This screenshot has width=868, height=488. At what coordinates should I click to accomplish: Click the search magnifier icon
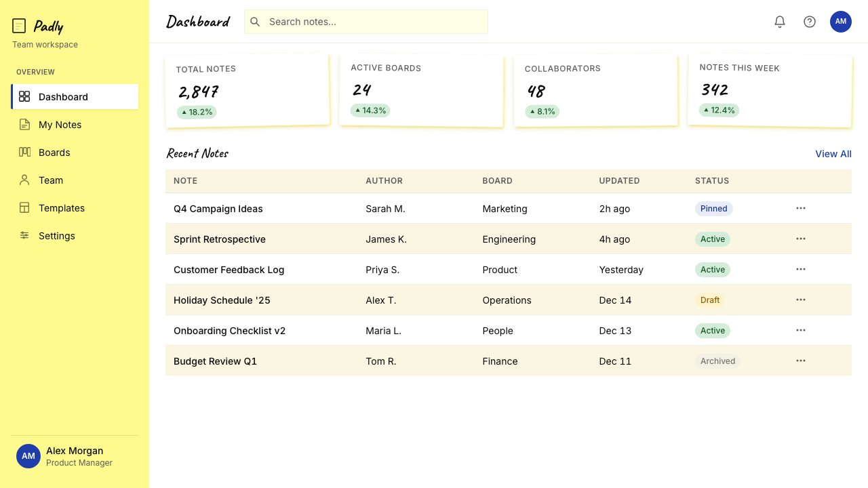click(x=255, y=22)
